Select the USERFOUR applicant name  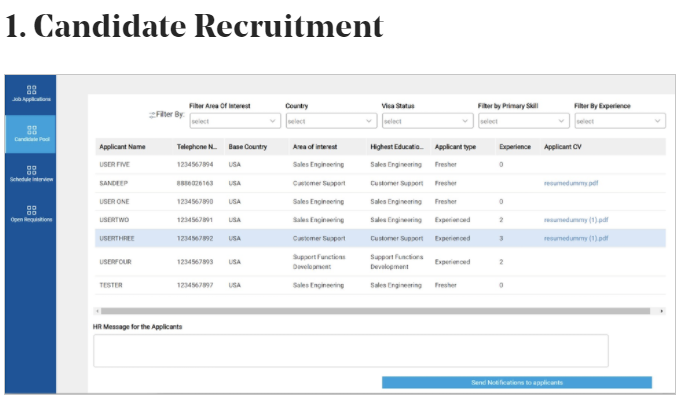coord(115,262)
